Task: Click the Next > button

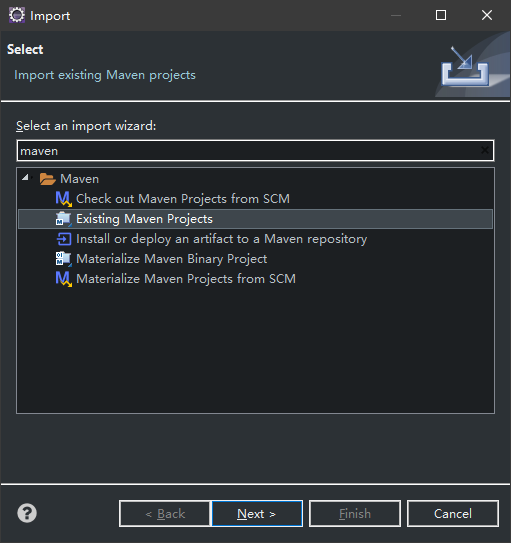Action: (x=257, y=514)
